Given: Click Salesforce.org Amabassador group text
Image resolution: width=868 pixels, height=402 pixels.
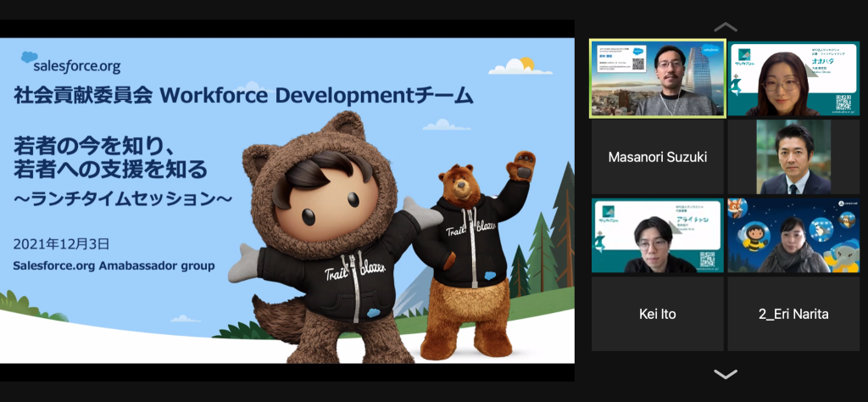Looking at the screenshot, I should pyautogui.click(x=114, y=265).
